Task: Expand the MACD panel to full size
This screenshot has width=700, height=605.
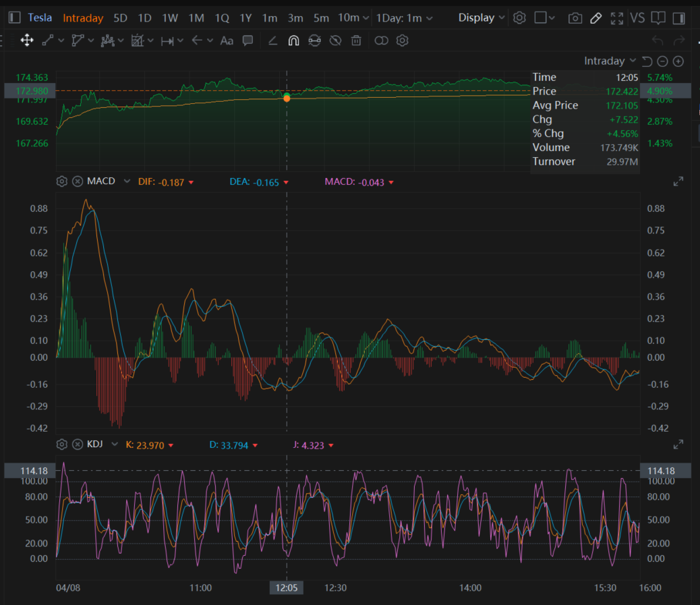Action: coord(678,181)
